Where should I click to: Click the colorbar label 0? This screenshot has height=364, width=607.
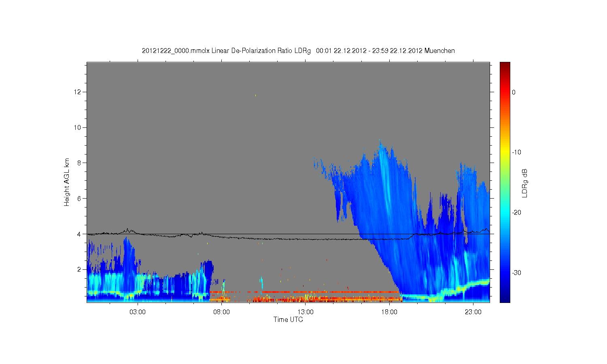click(514, 92)
